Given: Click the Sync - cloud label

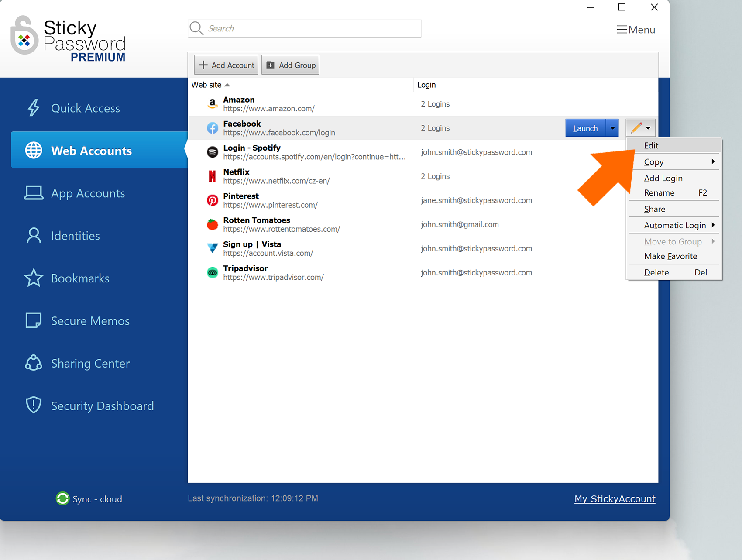Looking at the screenshot, I should click(97, 499).
